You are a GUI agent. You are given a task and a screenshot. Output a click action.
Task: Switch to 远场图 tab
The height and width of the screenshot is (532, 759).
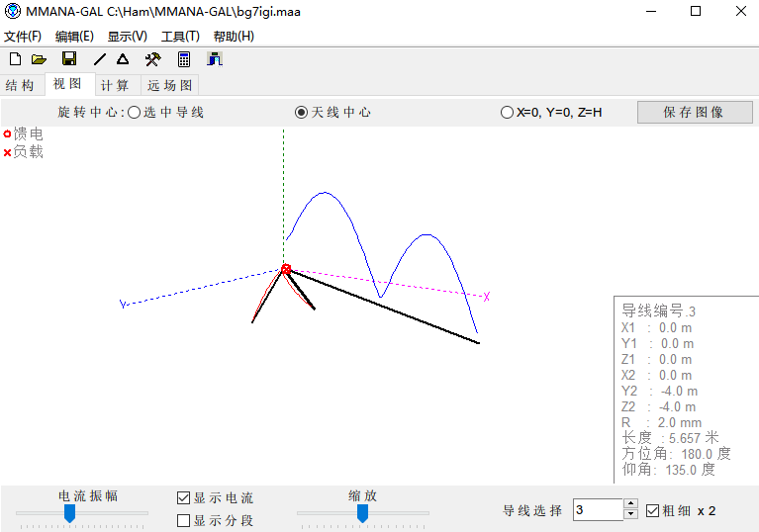point(170,86)
